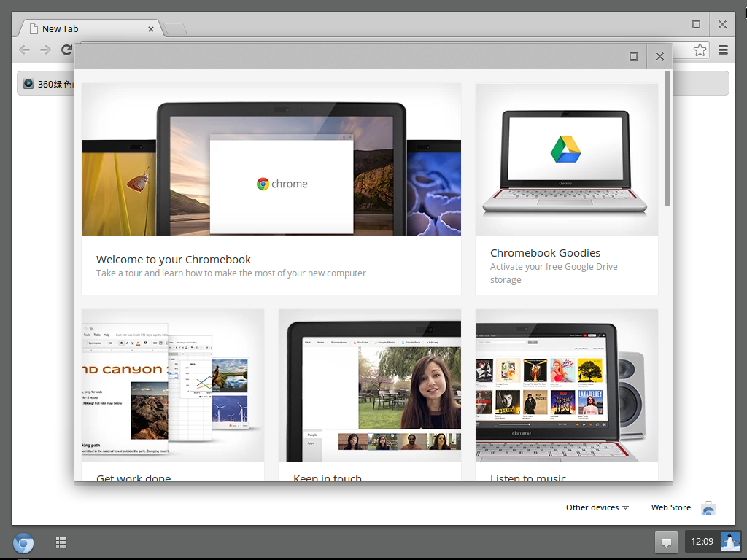Click the Get Started dialog scrollbar
747x560 pixels.
[x=667, y=139]
